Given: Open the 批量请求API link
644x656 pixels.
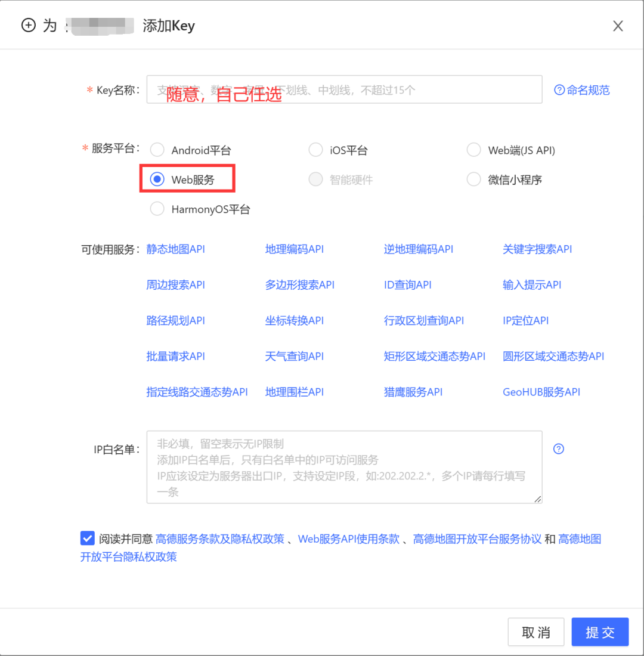Looking at the screenshot, I should pyautogui.click(x=176, y=357).
